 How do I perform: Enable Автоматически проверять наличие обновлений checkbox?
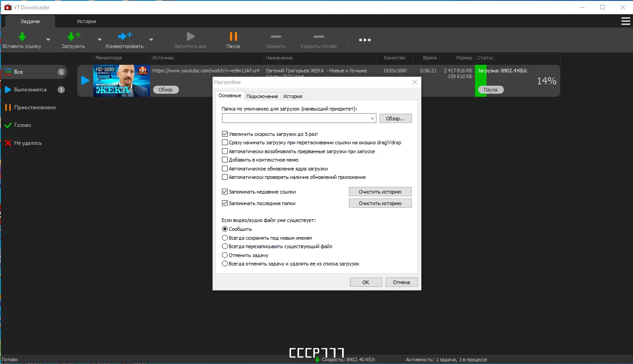tap(225, 177)
